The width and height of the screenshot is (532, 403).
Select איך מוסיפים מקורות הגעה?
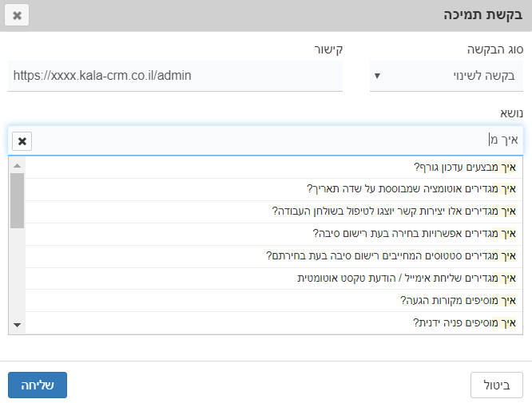[274, 301]
